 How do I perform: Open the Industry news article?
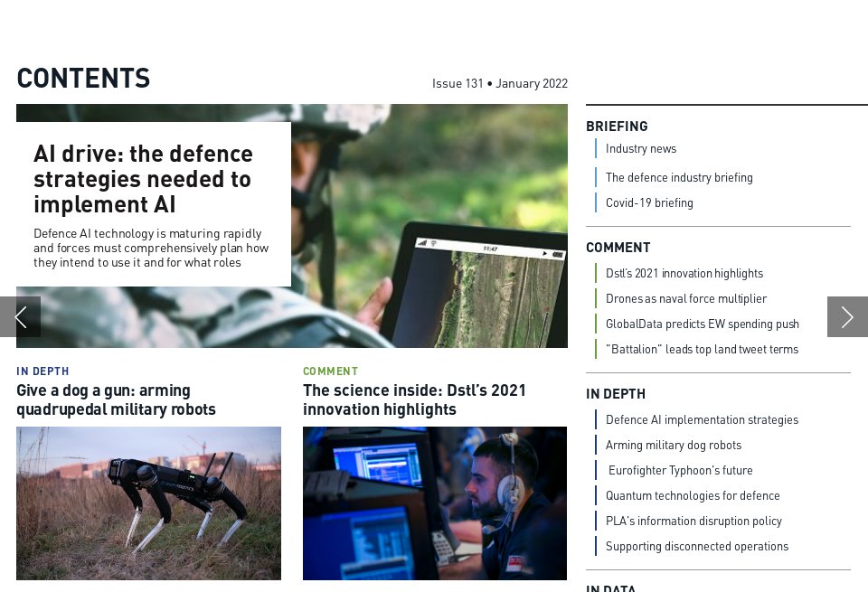(x=641, y=148)
